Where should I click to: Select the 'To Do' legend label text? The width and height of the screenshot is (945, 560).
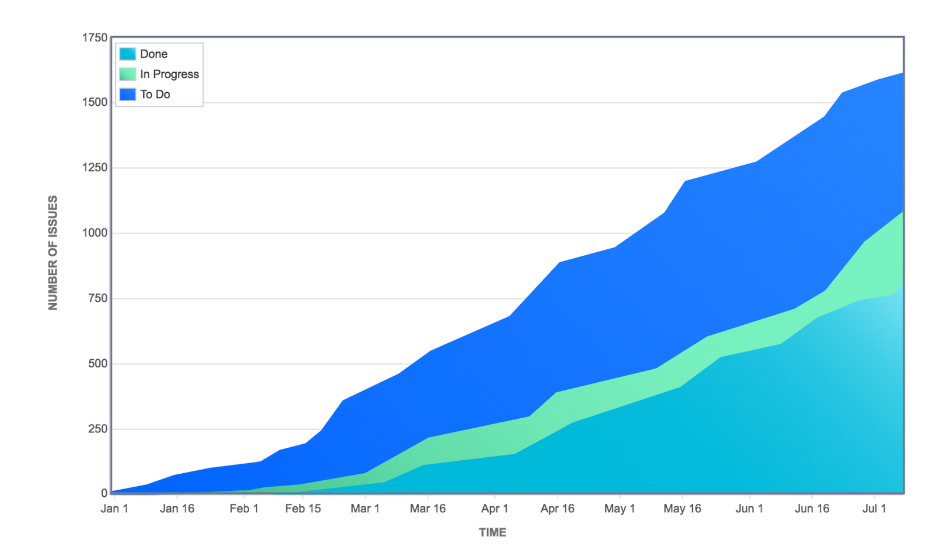(155, 94)
